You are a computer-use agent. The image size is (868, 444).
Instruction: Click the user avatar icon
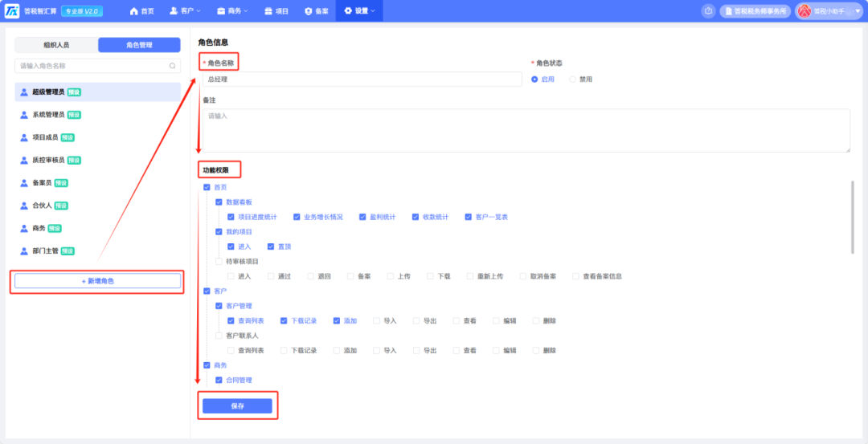tap(805, 11)
